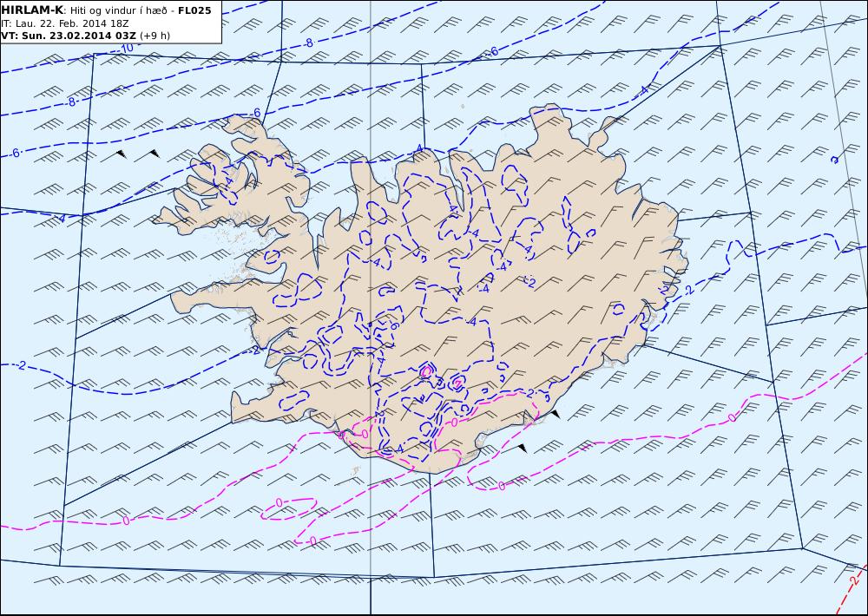Click the 0 label inside small closed pink contour
The image size is (868, 616).
point(279,502)
